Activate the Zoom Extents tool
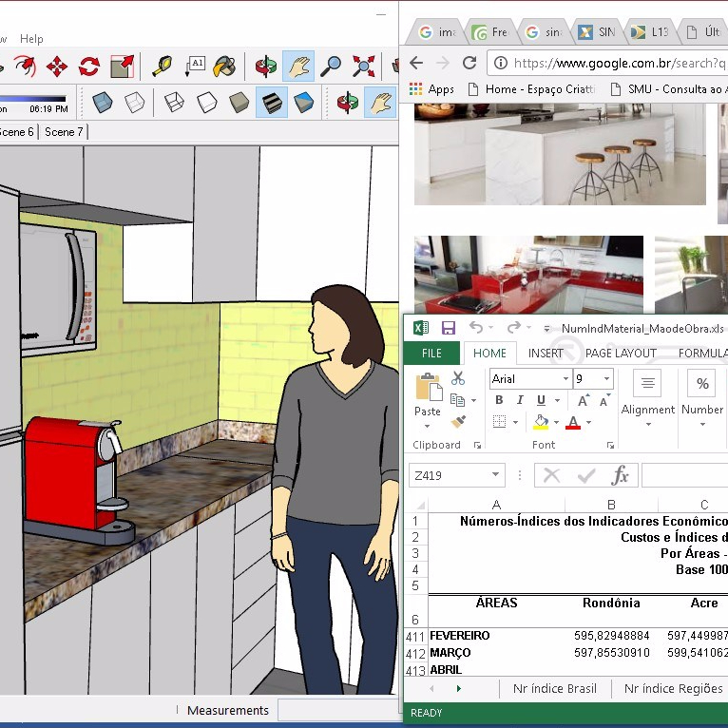 pyautogui.click(x=363, y=66)
